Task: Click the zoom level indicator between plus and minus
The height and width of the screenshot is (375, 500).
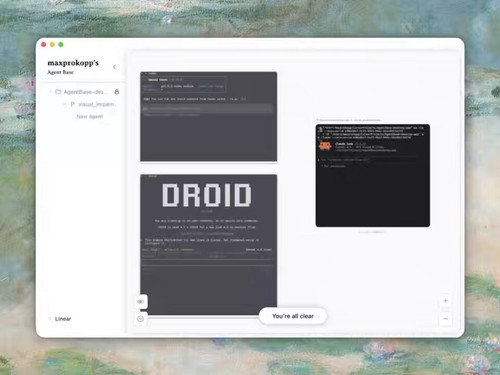Action: 446,310
